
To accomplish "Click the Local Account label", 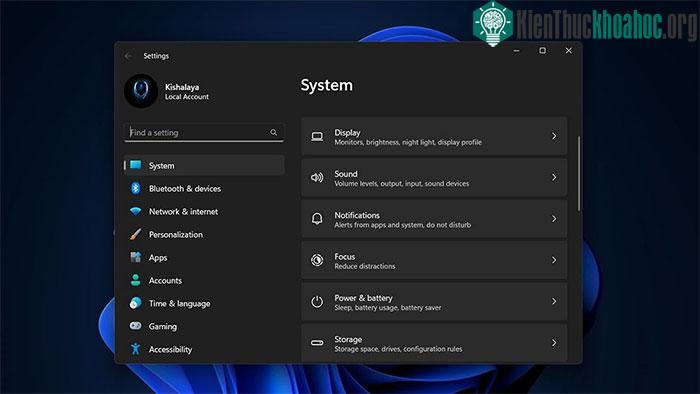I will coord(187,97).
